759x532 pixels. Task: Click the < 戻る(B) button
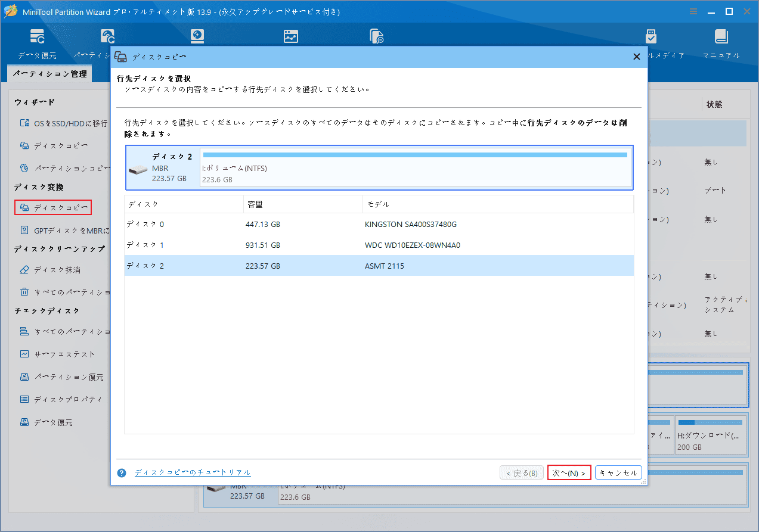(x=522, y=473)
